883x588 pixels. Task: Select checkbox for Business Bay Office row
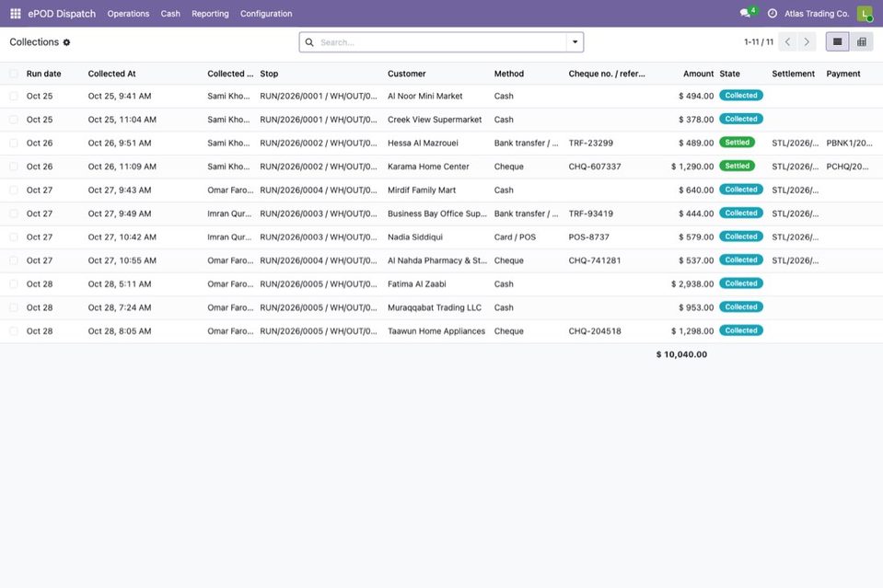[x=14, y=213]
